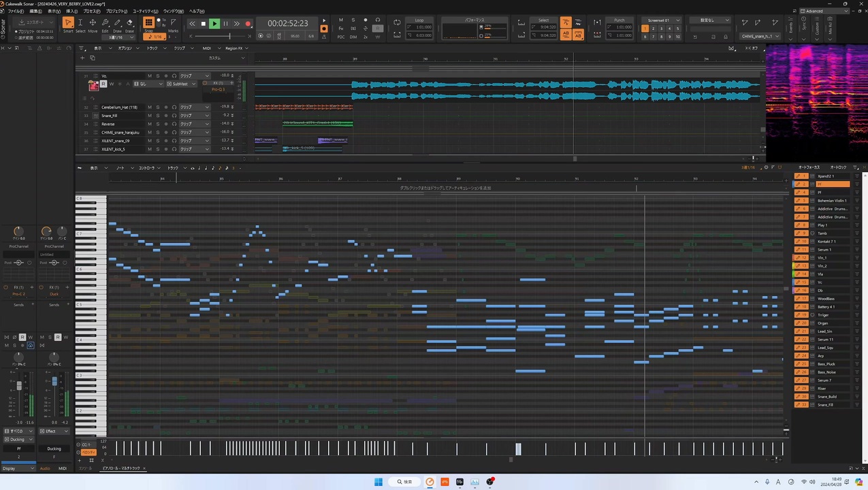Add a new track with the plus icon
Viewport: 868px width, 490px height.
[82, 58]
